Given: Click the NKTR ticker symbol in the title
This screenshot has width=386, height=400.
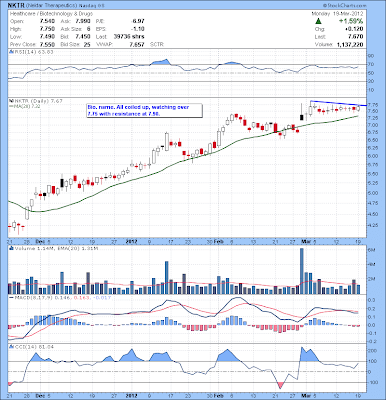Looking at the screenshot, I should click(15, 6).
